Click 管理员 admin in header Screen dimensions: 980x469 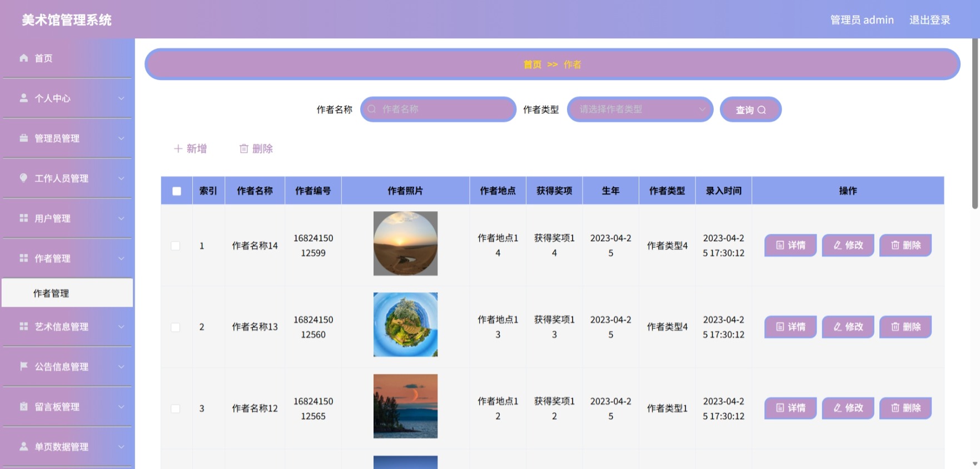point(862,20)
